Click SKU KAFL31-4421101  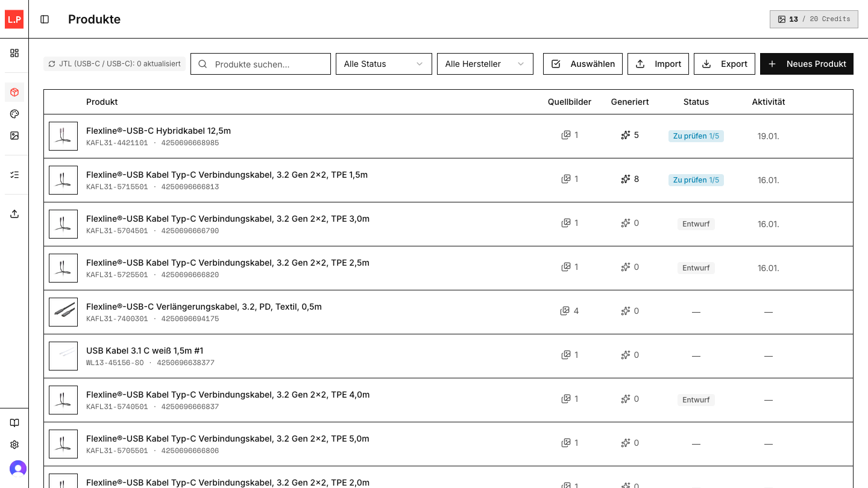[x=117, y=143]
